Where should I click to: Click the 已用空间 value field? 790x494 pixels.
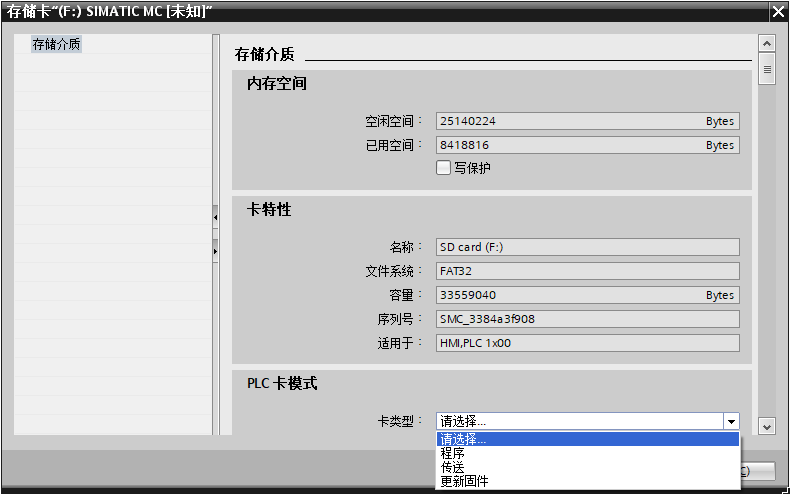pos(587,145)
